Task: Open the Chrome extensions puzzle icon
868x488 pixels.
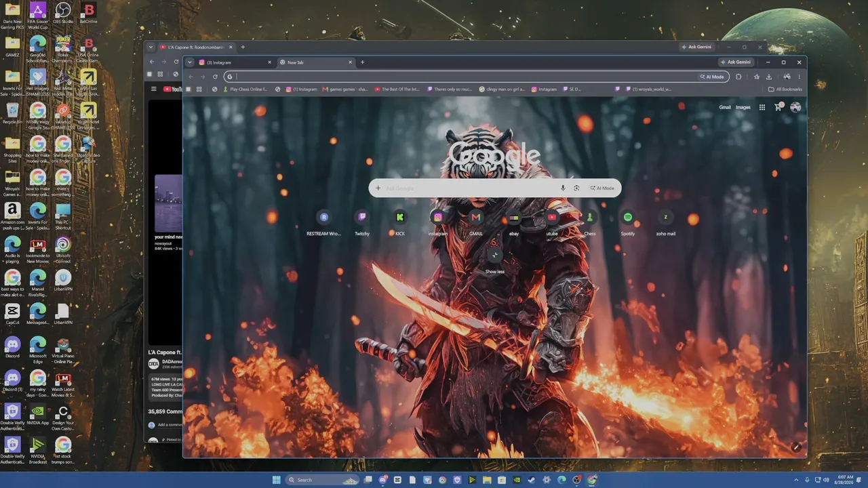Action: click(738, 77)
